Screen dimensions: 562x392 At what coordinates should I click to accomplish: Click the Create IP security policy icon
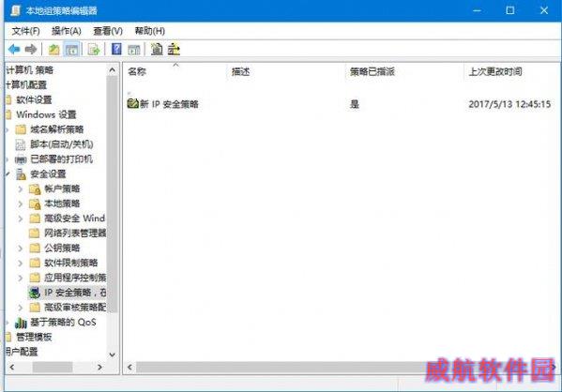(x=157, y=49)
